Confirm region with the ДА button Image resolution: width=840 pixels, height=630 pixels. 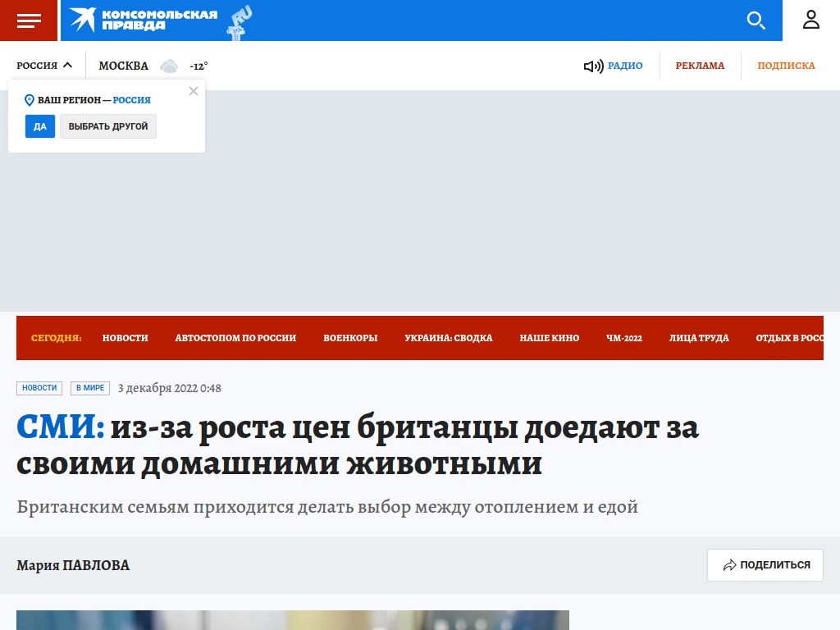[x=40, y=126]
